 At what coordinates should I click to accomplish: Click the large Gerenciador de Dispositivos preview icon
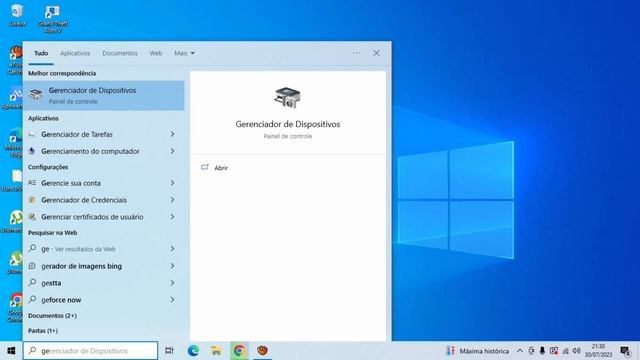[287, 98]
